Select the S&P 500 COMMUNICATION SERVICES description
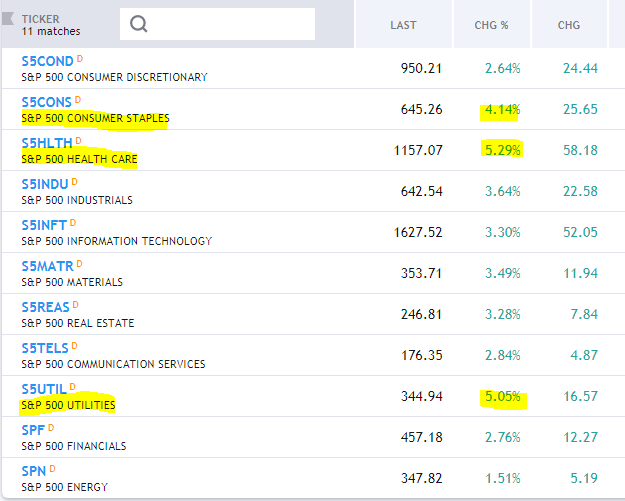625x501 pixels. [114, 364]
